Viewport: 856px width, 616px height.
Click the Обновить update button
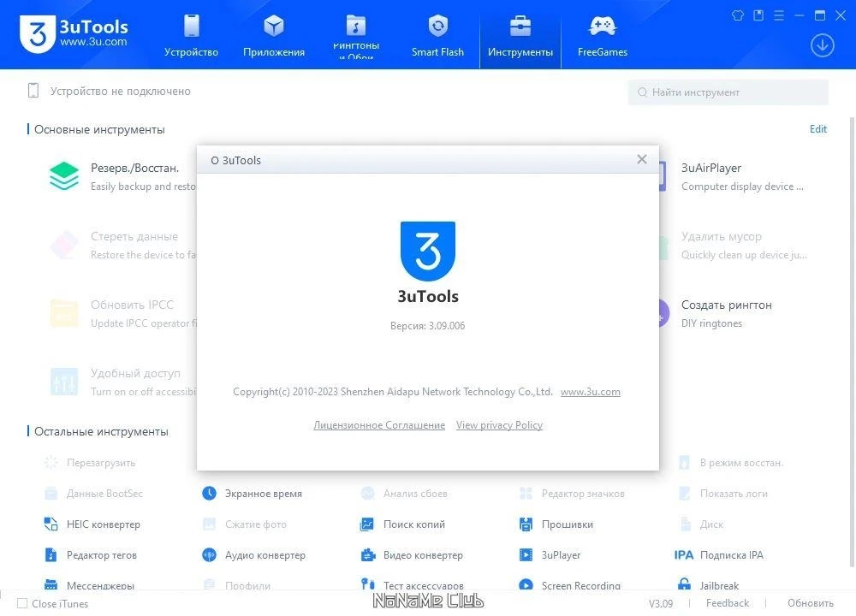click(810, 603)
